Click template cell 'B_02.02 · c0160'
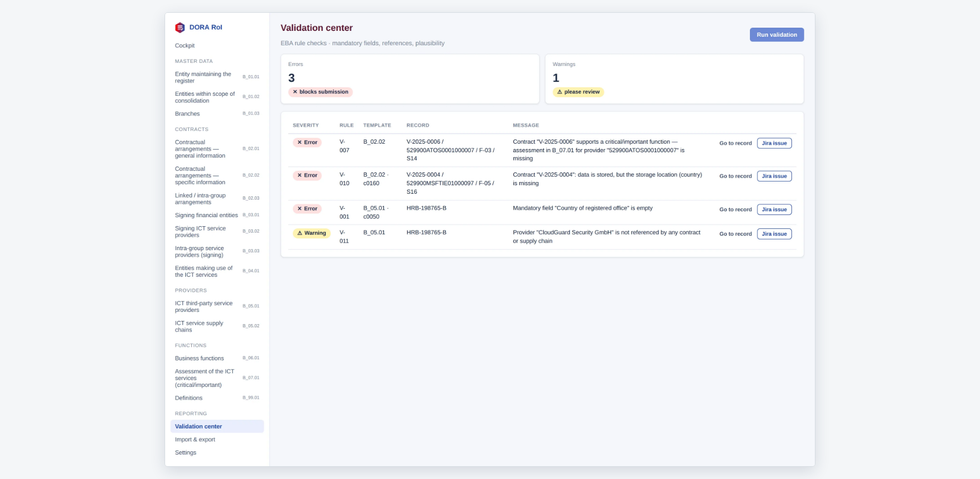Image resolution: width=980 pixels, height=479 pixels. tap(376, 179)
